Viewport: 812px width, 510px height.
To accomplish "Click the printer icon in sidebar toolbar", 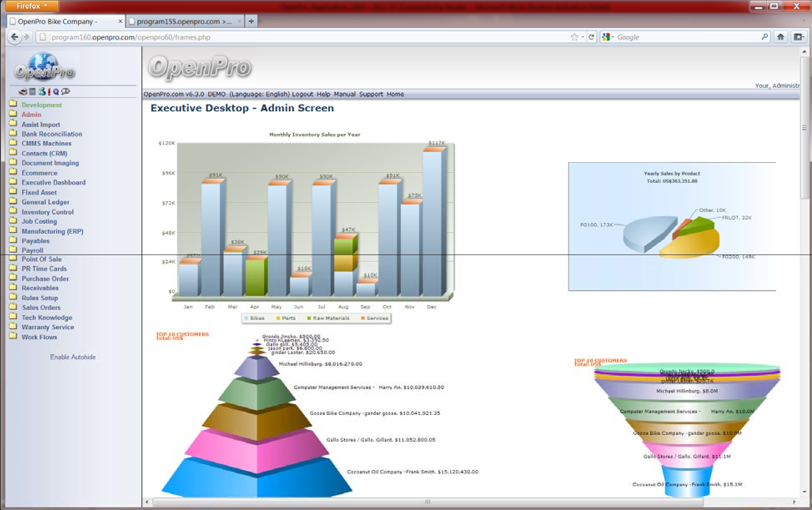I will click(23, 92).
